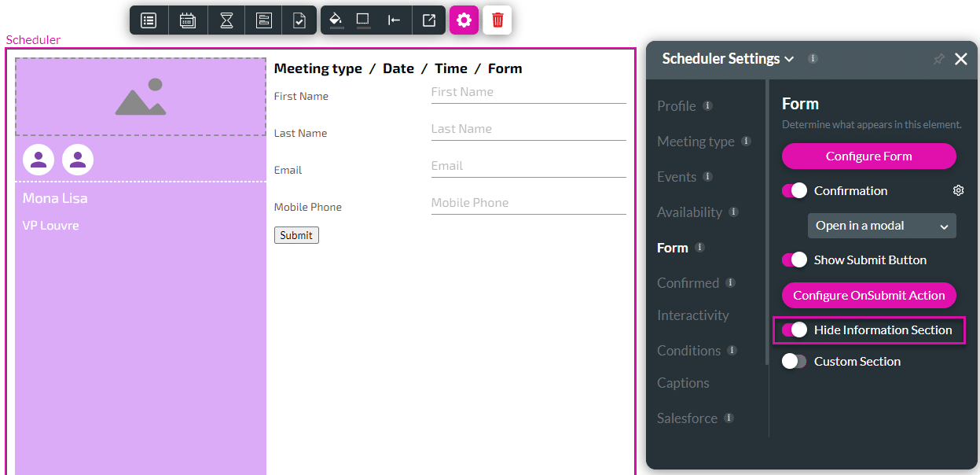Click the list view icon in toolbar
980x475 pixels.
point(149,20)
